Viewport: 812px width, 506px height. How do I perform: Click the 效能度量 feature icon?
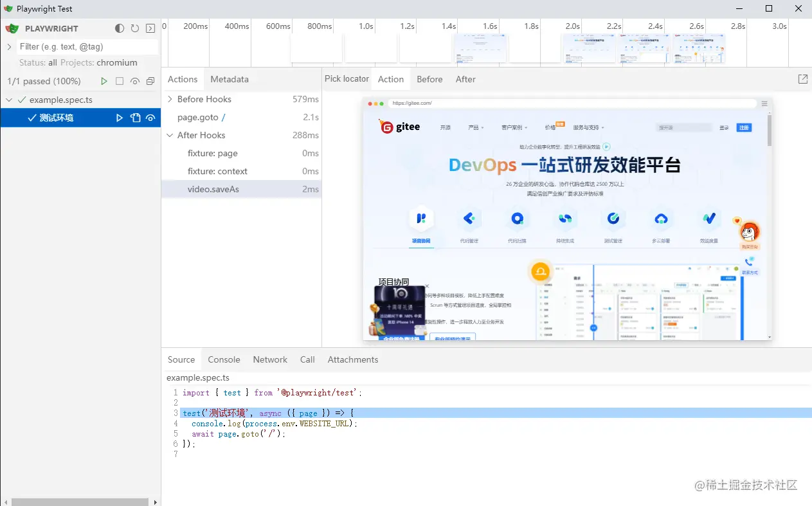pyautogui.click(x=709, y=219)
